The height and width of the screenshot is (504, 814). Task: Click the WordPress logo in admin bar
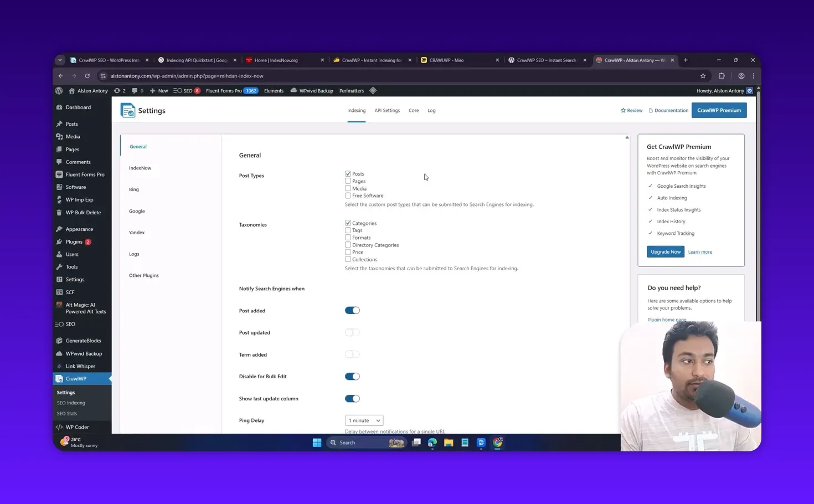pos(59,91)
